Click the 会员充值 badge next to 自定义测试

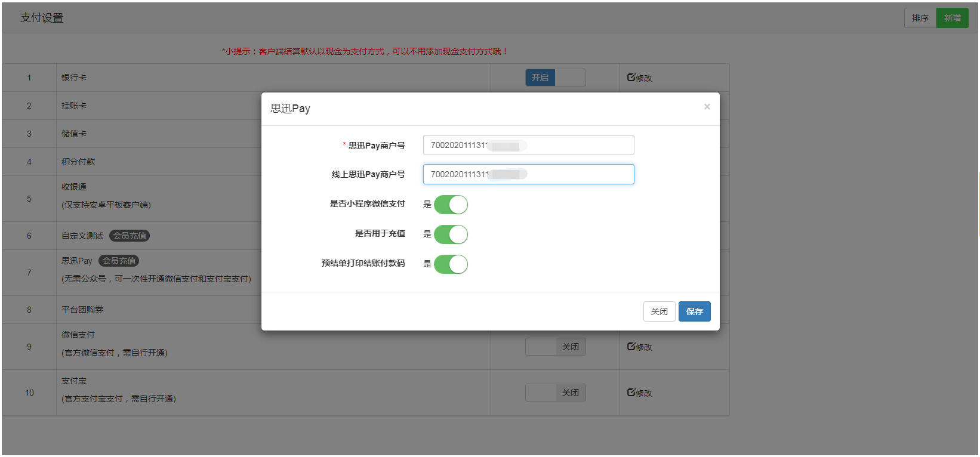tap(130, 236)
